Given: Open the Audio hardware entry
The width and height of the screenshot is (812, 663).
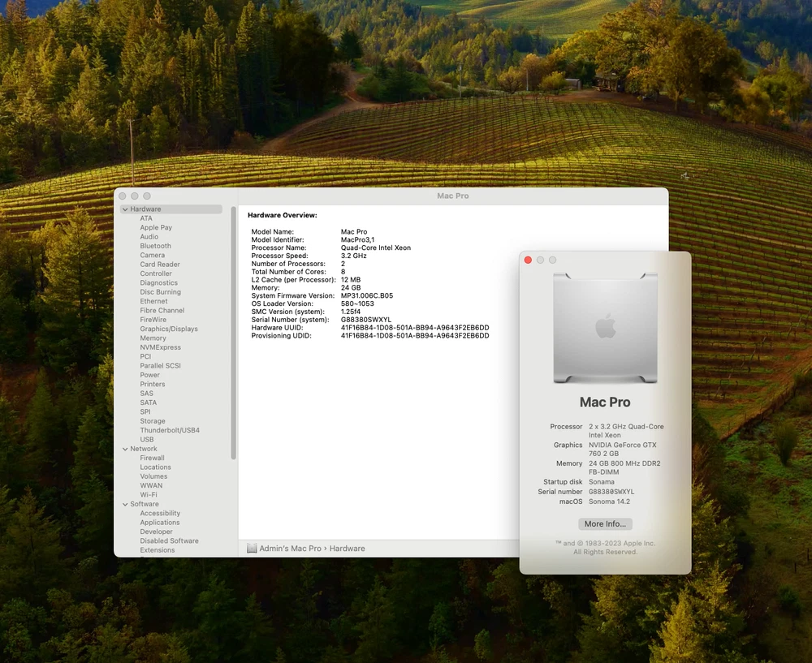Looking at the screenshot, I should tap(149, 237).
